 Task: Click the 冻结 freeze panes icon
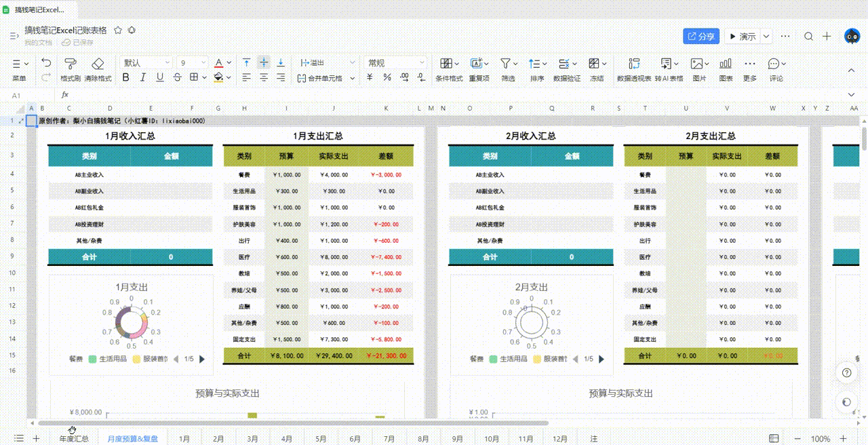coord(593,63)
